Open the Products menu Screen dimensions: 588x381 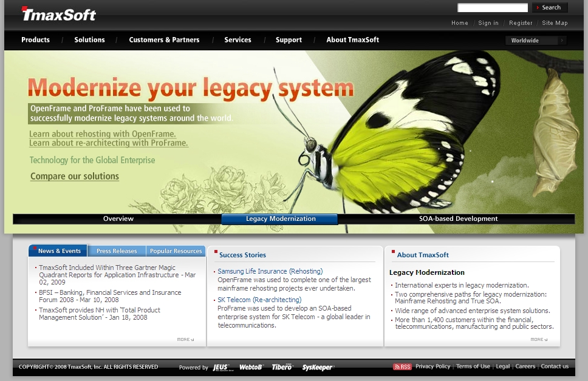(x=35, y=39)
